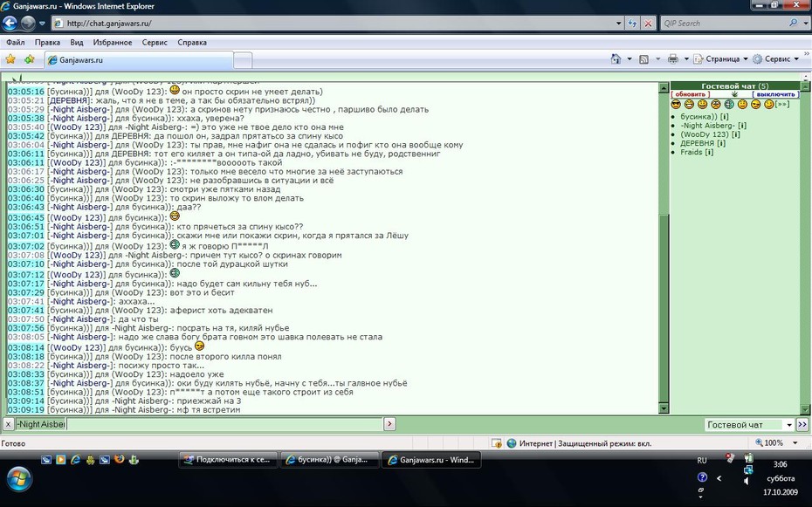The height and width of the screenshot is (507, 812).
Task: Launch Internet Explorer from quick launch
Action: [x=76, y=459]
